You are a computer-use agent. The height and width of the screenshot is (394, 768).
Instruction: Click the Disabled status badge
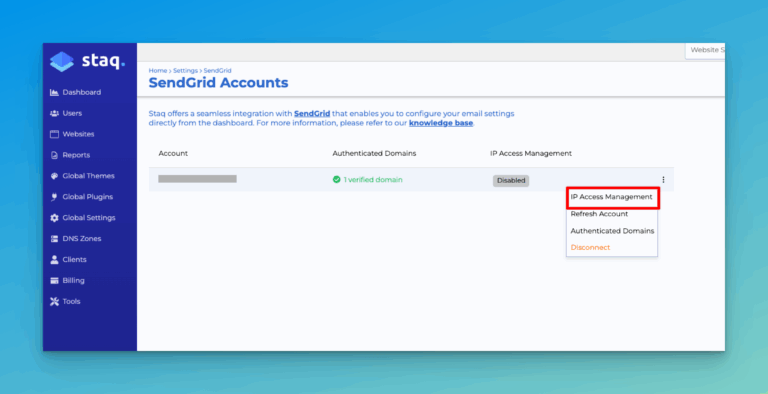pos(511,180)
